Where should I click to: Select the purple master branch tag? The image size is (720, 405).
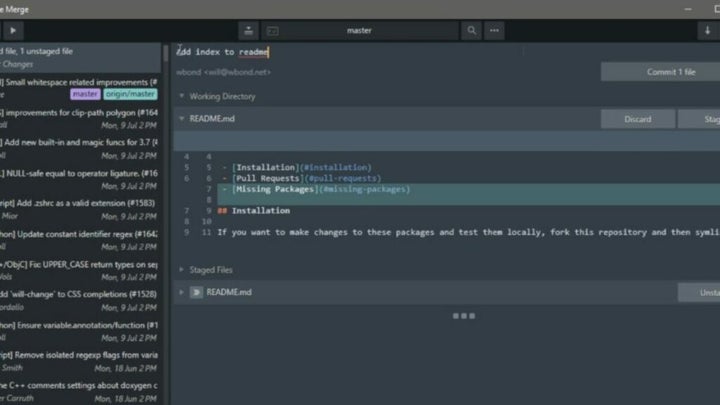pos(85,94)
